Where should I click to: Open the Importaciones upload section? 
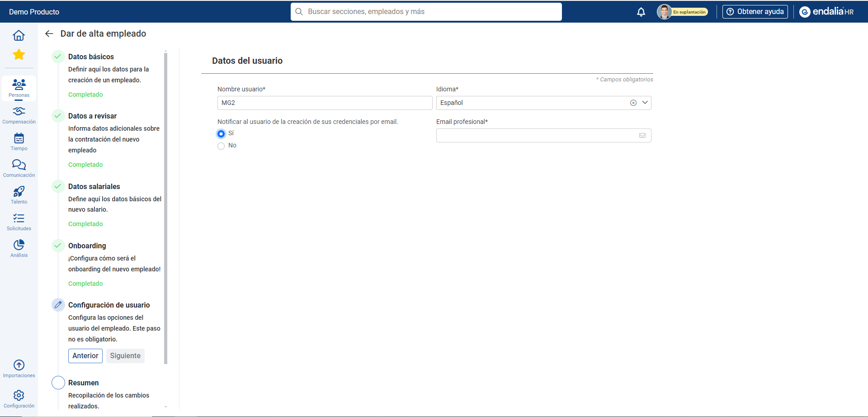point(19,369)
